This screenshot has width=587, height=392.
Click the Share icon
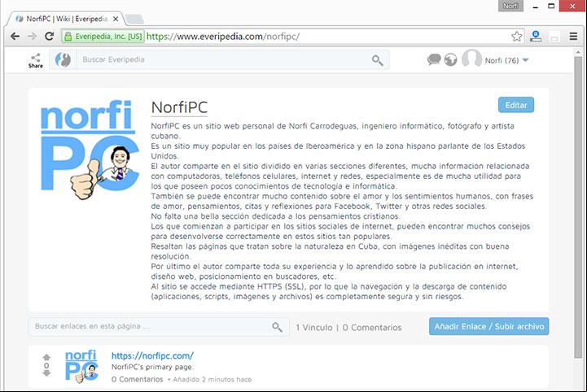pos(36,60)
